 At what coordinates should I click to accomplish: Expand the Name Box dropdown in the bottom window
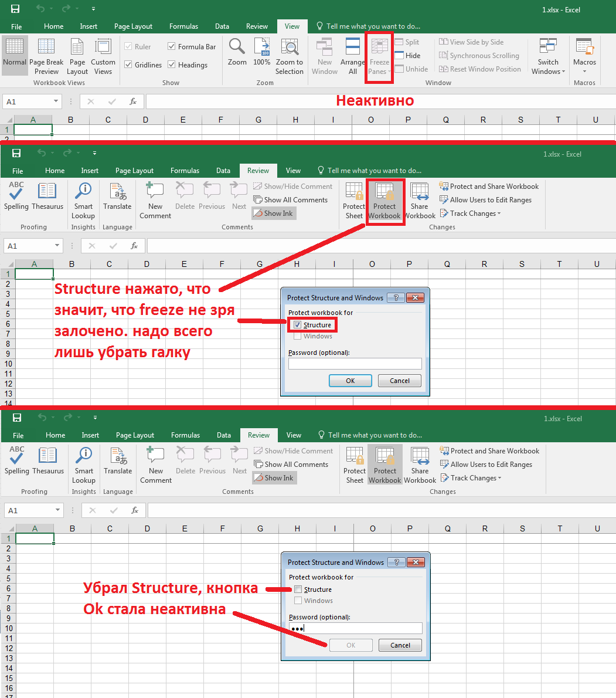[x=57, y=510]
